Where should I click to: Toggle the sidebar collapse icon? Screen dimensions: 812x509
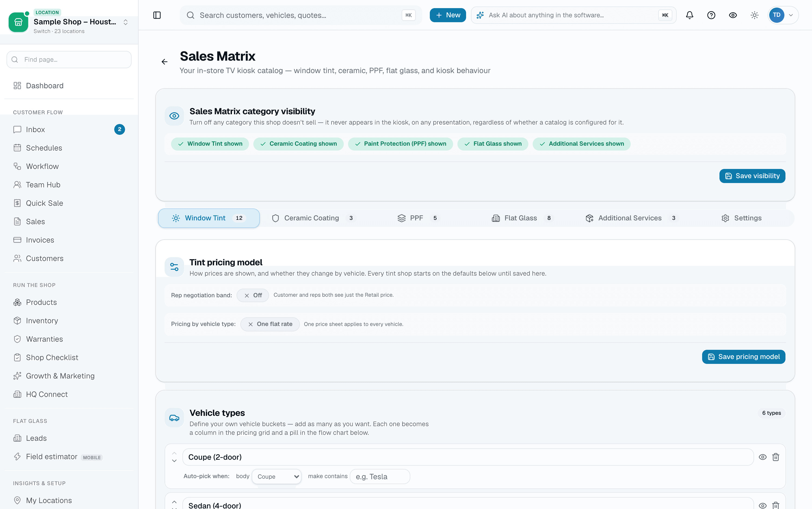tap(157, 15)
